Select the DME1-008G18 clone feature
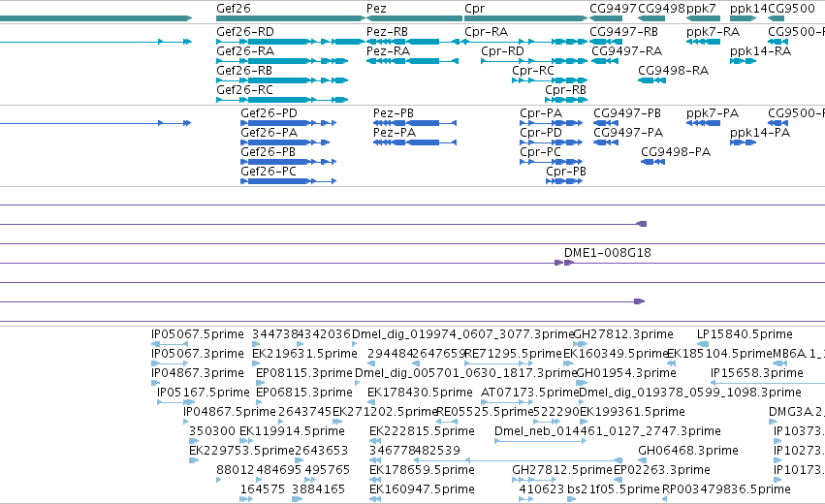Image resolution: width=825 pixels, height=504 pixels. [608, 253]
